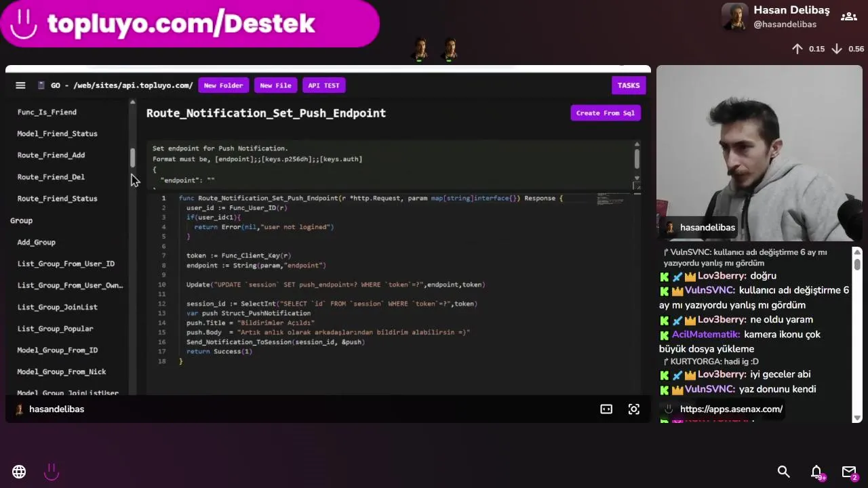This screenshot has height=488, width=868.
Task: Select Model_Group_From_Nick item
Action: click(61, 372)
